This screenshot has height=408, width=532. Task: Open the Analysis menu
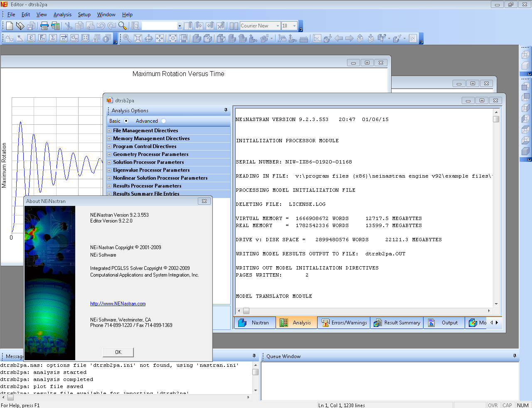click(x=62, y=15)
